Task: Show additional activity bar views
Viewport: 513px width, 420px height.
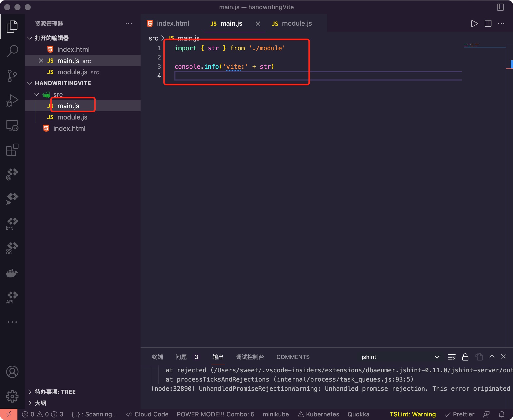Action: pyautogui.click(x=12, y=322)
